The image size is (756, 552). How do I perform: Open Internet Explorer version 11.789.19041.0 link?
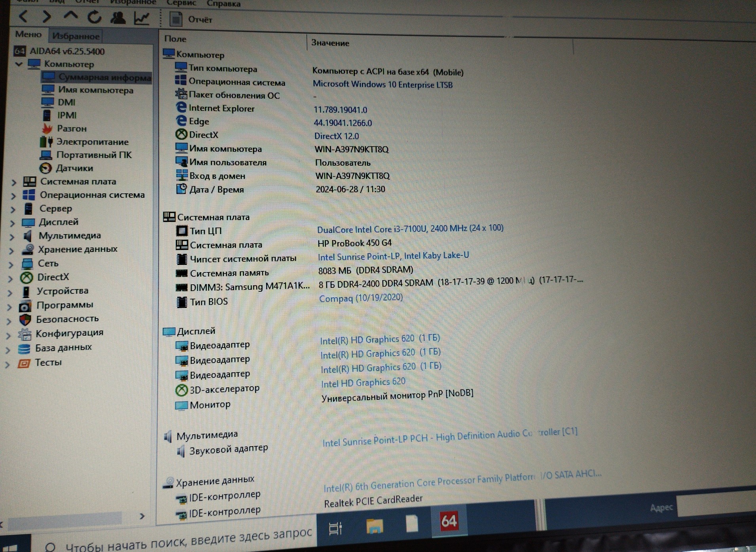pos(340,110)
